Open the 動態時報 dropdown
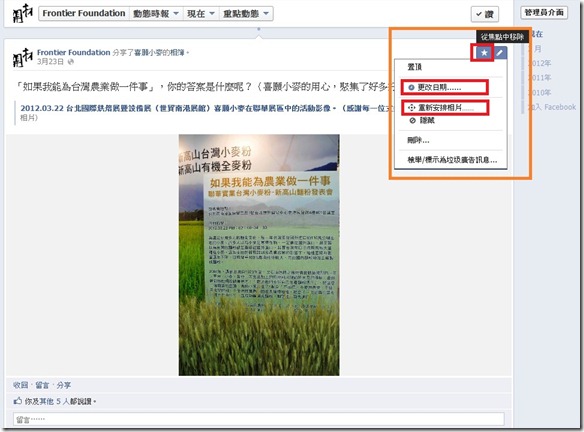The width and height of the screenshot is (584, 432). click(x=155, y=14)
